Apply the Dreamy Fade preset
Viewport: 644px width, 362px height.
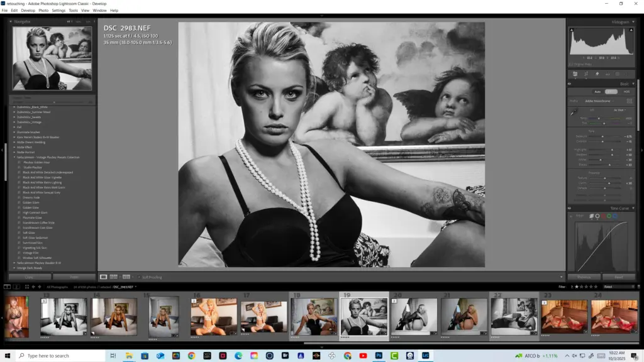31,197
